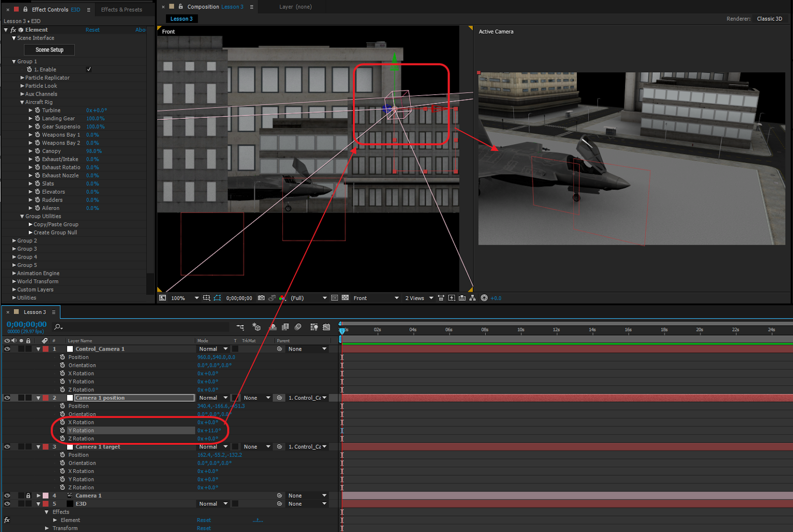Open the show channel RGB icon

click(x=282, y=298)
